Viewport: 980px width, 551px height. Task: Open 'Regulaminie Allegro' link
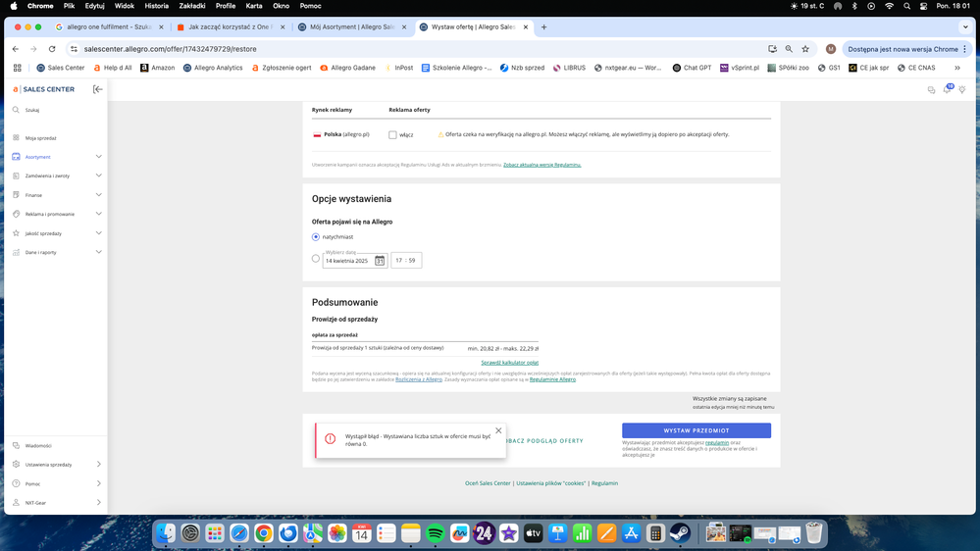[x=552, y=379]
